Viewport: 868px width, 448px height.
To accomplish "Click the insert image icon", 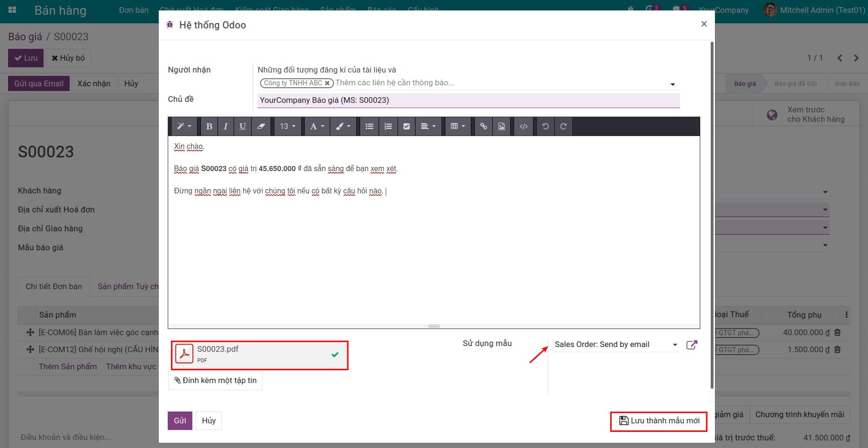I will coord(502,127).
